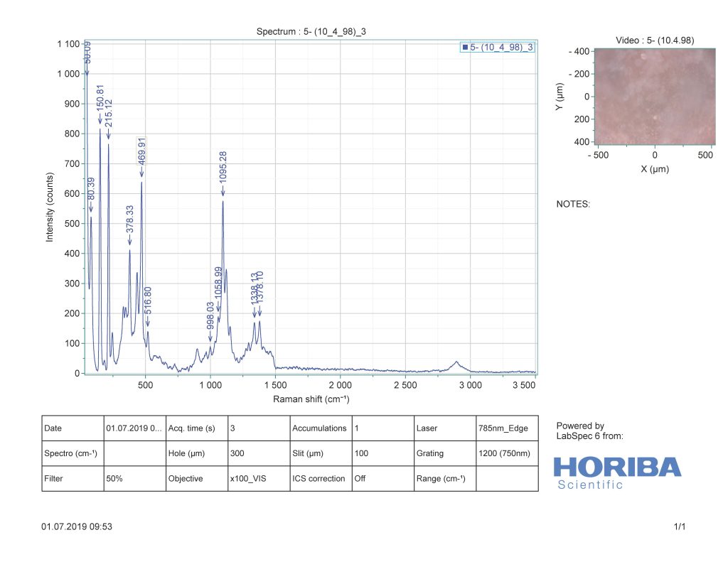
Task: Click the blue legend color square
Action: point(465,47)
